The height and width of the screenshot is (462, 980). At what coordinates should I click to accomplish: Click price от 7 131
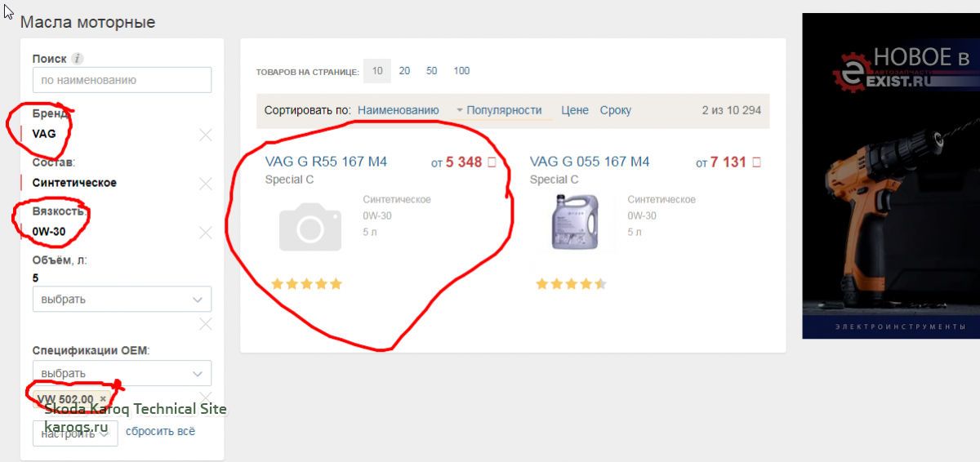click(x=728, y=162)
